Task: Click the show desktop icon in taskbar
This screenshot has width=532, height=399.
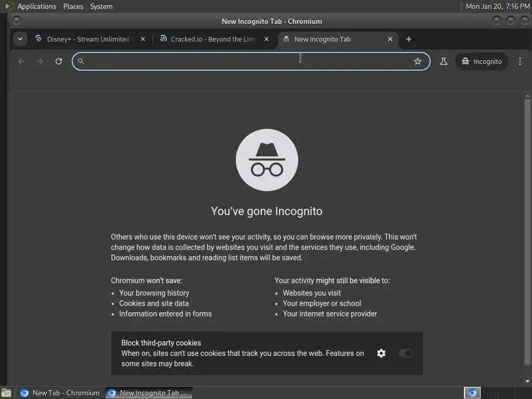Action: [x=6, y=393]
